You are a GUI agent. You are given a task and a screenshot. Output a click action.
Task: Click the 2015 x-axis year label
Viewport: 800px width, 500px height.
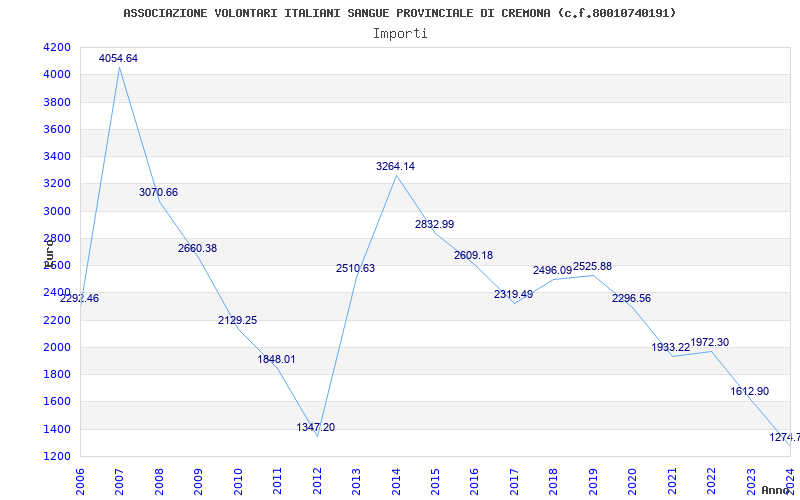[x=435, y=481]
